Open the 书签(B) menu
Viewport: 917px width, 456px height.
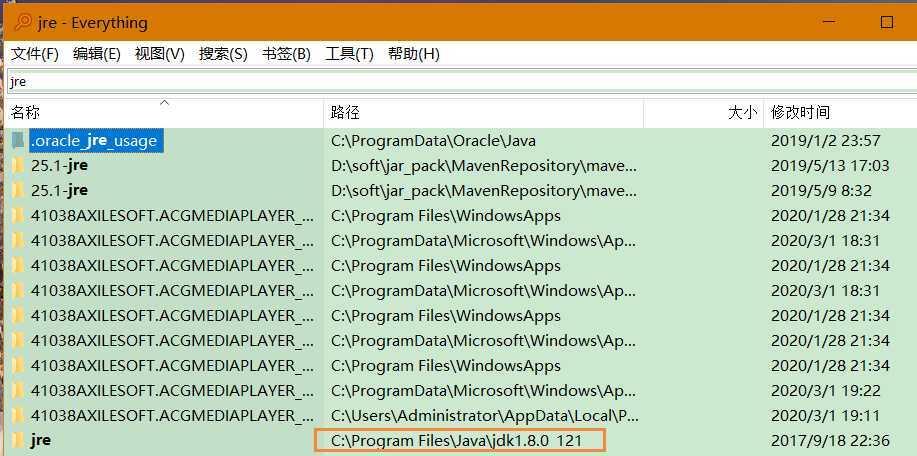(286, 54)
